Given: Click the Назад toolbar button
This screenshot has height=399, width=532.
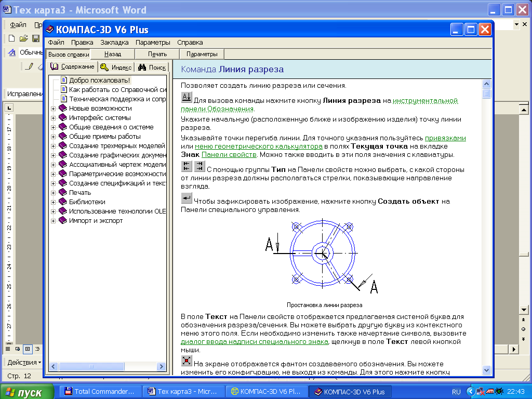Looking at the screenshot, I should [113, 54].
